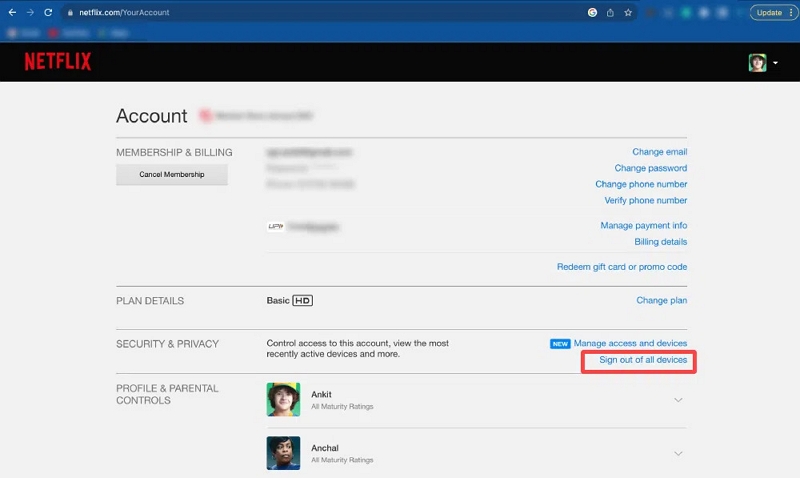Click the PROFILE & PARENTAL CONTROLS heading
The height and width of the screenshot is (478, 800).
(x=167, y=394)
